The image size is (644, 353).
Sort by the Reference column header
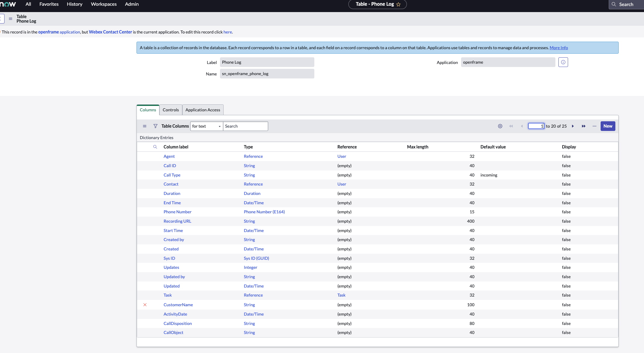[x=347, y=147]
